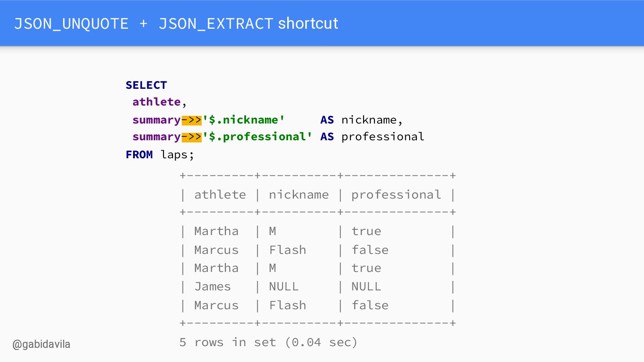The image size is (644, 362).
Task: Click nickname NULL in James row
Action: (x=284, y=287)
